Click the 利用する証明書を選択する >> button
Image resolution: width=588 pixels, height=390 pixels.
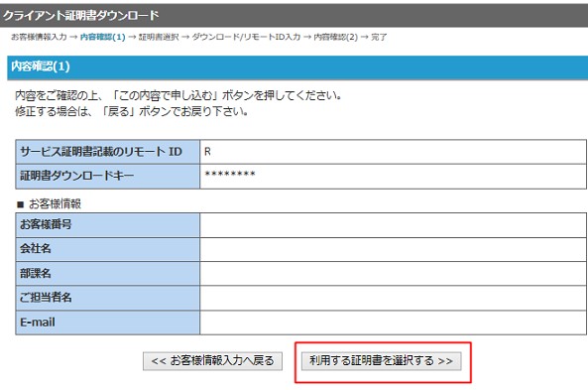[382, 360]
